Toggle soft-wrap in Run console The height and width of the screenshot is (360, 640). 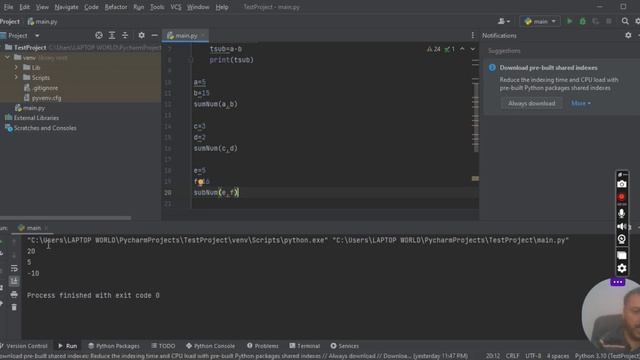pyautogui.click(x=14, y=268)
